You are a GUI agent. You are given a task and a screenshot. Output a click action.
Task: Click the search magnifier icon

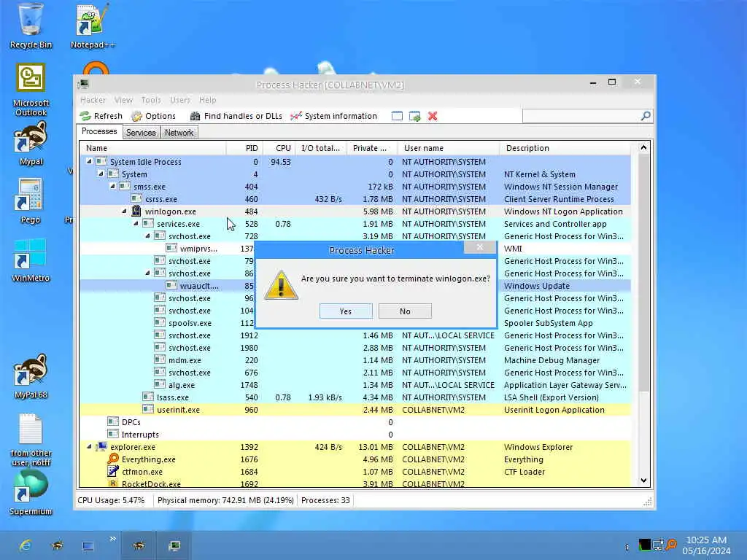[646, 116]
